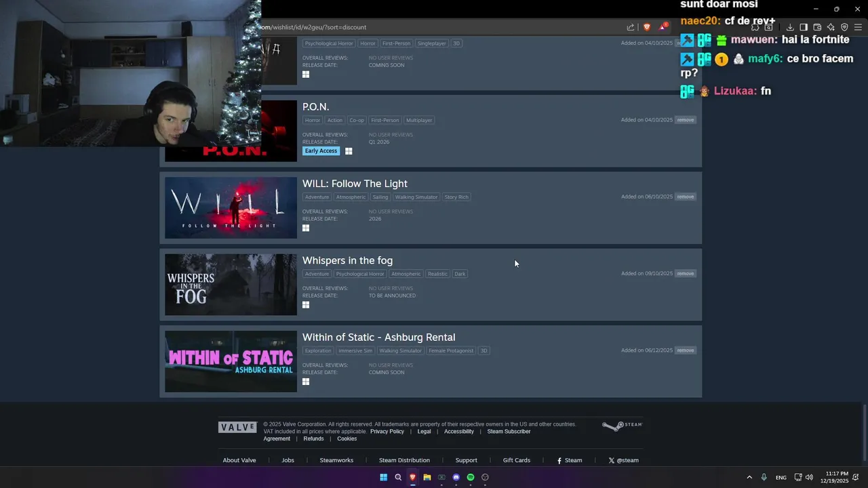This screenshot has width=868, height=488.
Task: Open Jobs footer link
Action: tap(288, 460)
